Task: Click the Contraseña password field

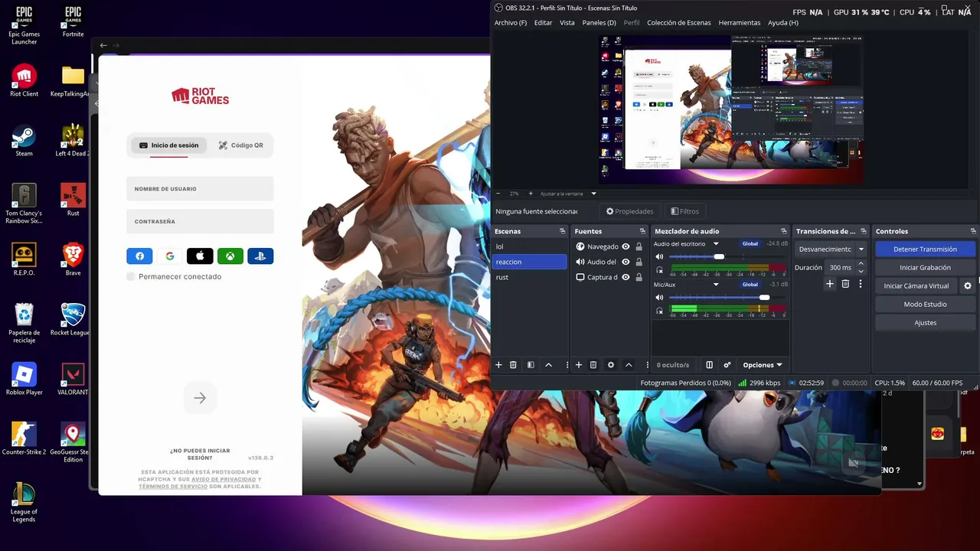Action: 200,222
